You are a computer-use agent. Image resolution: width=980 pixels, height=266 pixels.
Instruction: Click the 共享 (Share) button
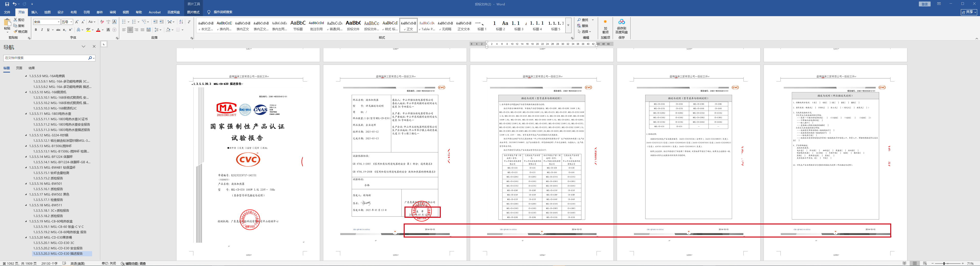point(968,12)
